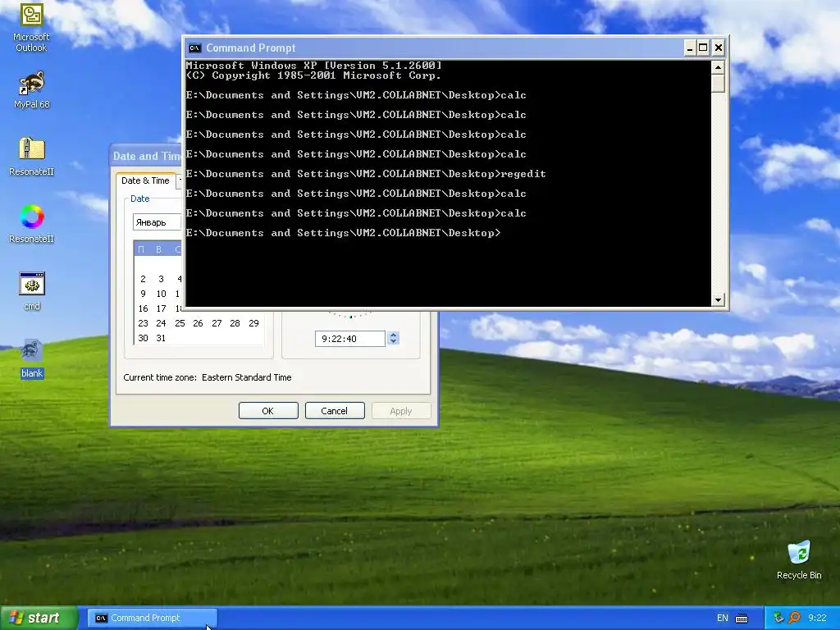
Task: Select day 31 in the calendar
Action: [161, 338]
